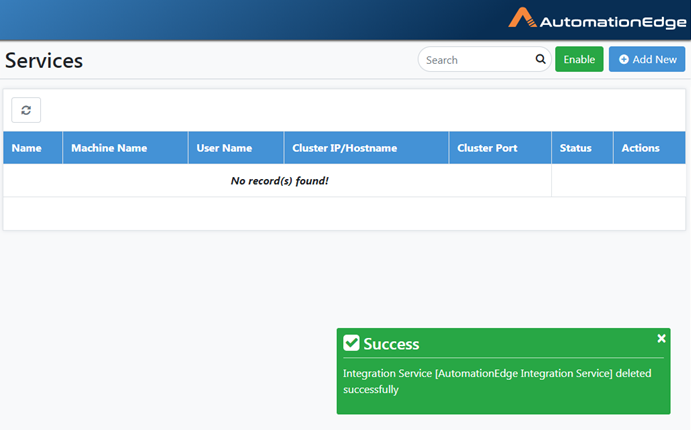Screen dimensions: 691x430
Task: Click the Success checkmark icon
Action: [351, 343]
